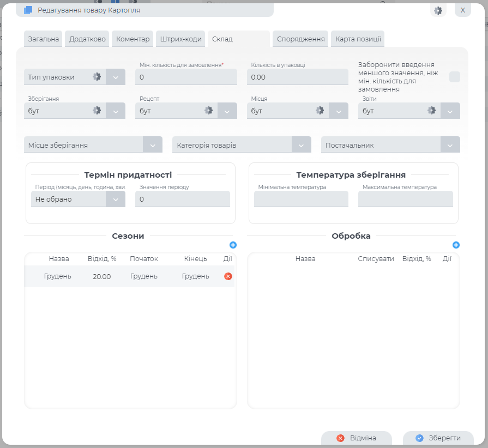Open Категорія товарів dropdown

point(301,145)
